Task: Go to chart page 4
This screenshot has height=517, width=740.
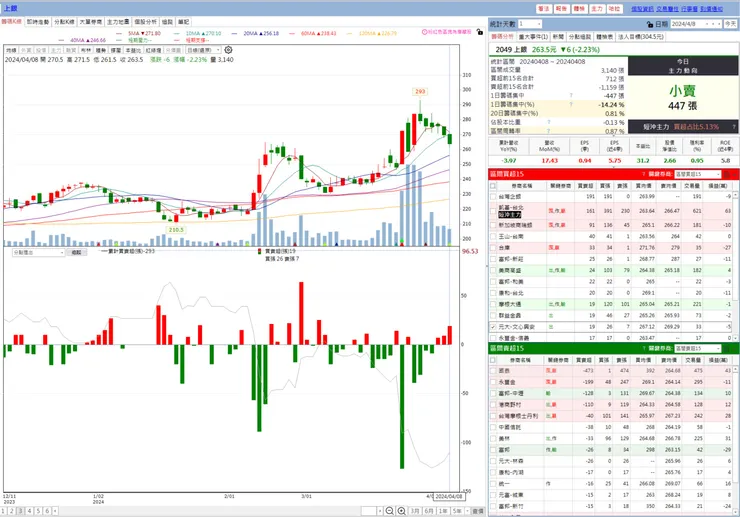Action: pos(29,511)
